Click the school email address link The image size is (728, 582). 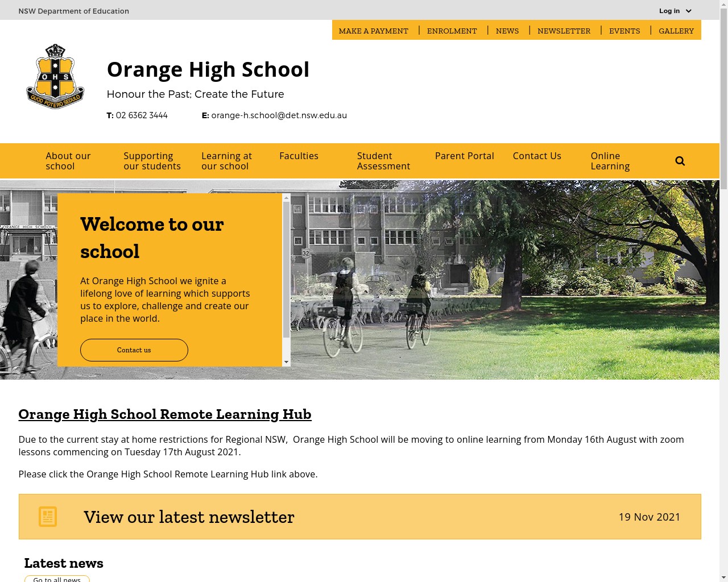279,115
